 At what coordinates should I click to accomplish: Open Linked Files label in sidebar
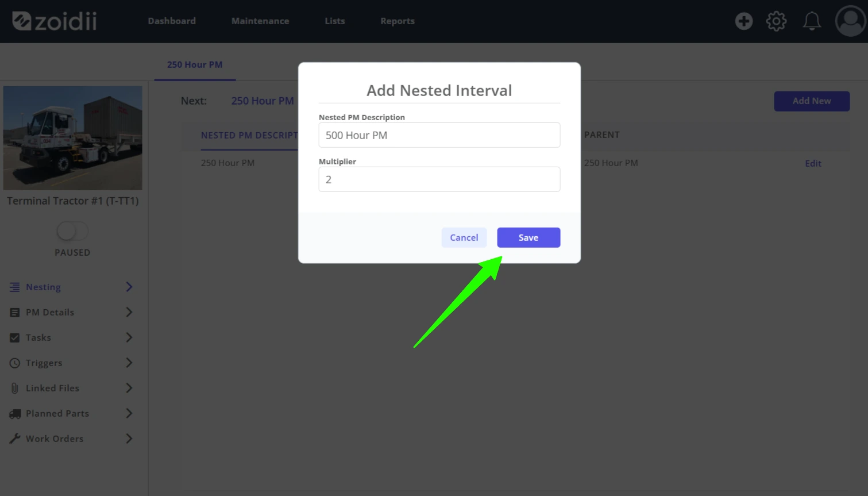52,388
